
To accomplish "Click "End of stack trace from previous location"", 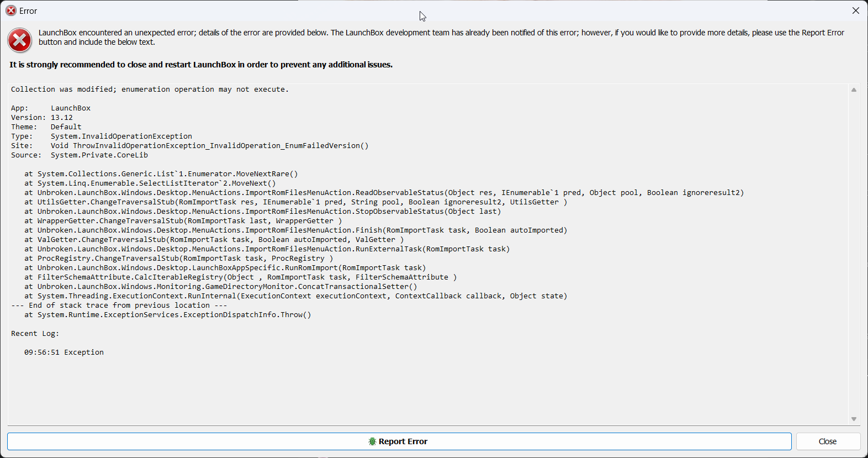I will (119, 306).
